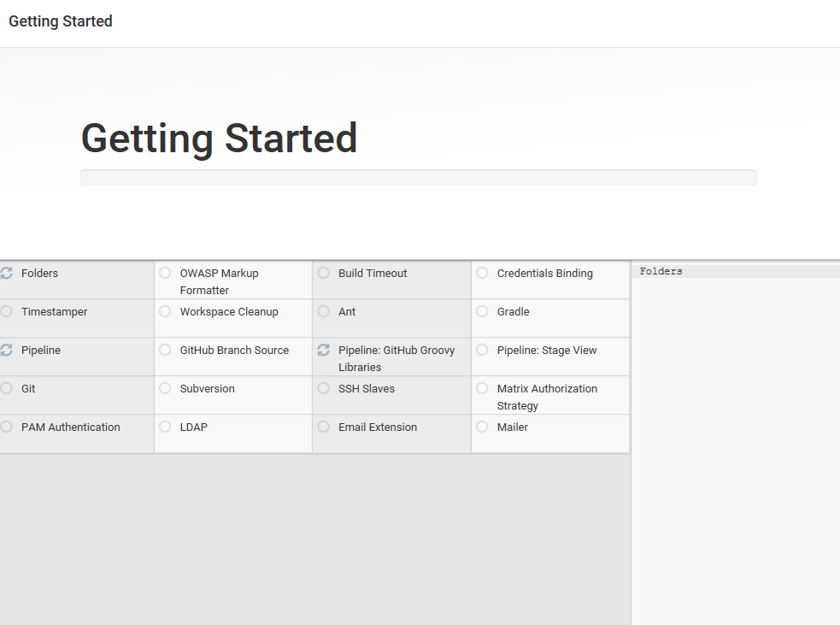Click the circle icon by OWASP Markup Formatter
The height and width of the screenshot is (625, 840).
tap(165, 273)
